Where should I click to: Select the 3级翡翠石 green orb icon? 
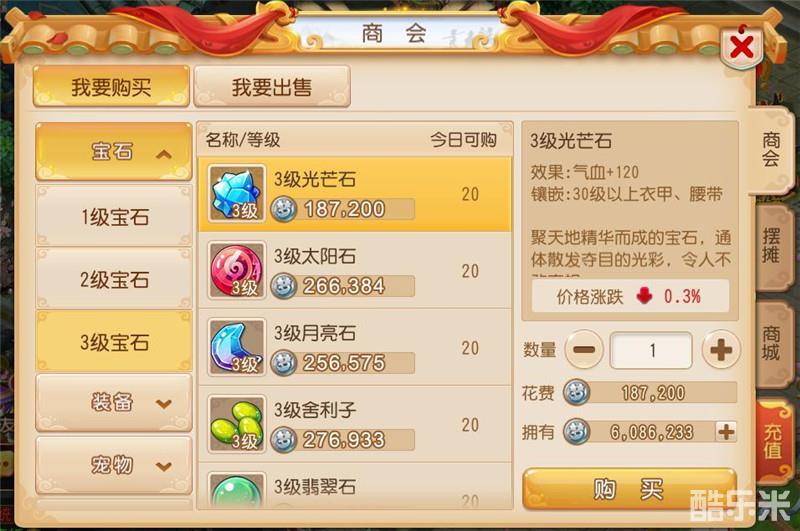[237, 491]
